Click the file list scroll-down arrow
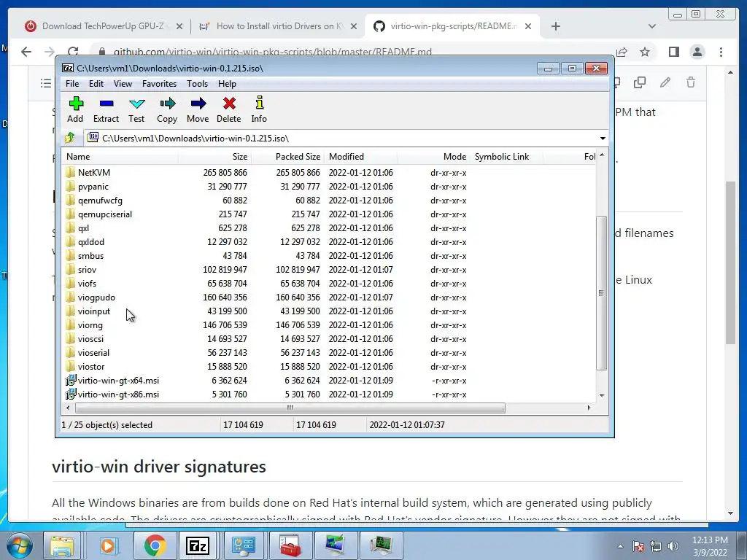The width and height of the screenshot is (747, 560). click(602, 396)
